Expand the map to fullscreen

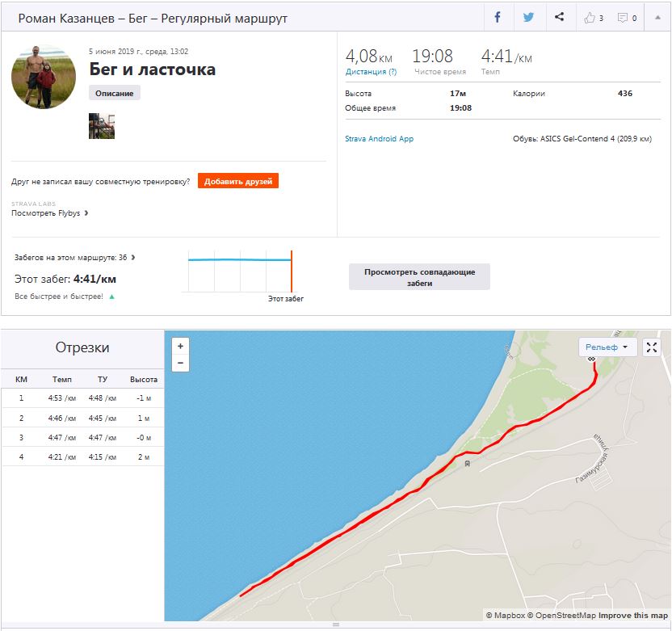(x=652, y=347)
